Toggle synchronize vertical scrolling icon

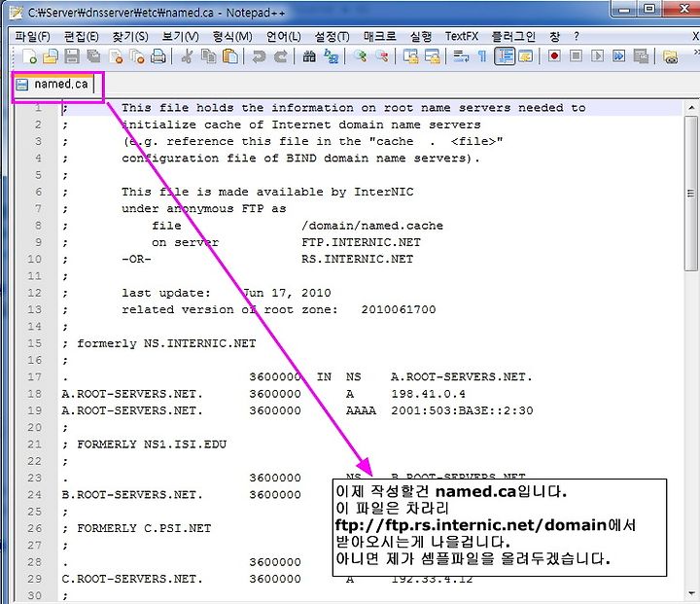[410, 56]
